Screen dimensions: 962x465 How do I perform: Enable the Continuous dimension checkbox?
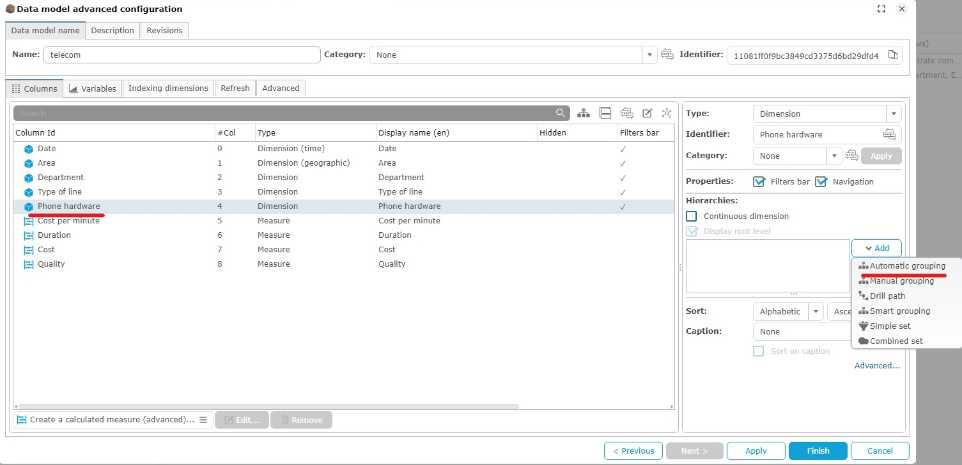(692, 216)
